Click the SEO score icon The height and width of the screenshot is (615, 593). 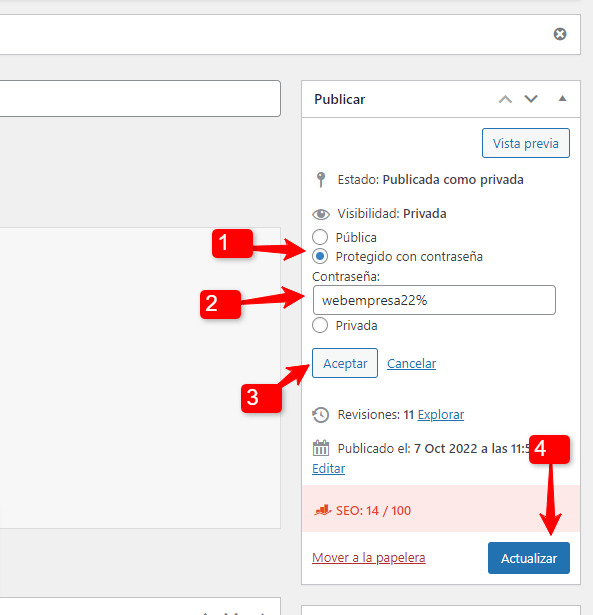point(323,510)
